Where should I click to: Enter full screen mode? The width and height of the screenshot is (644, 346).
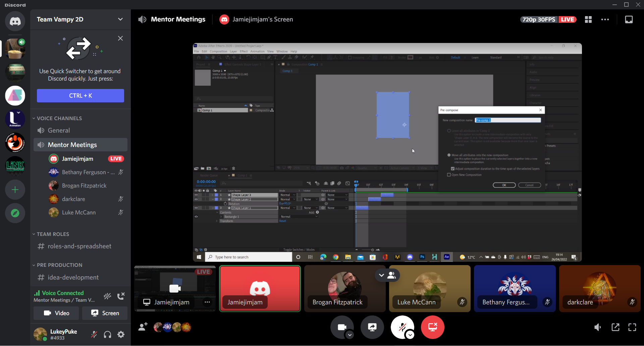[632, 327]
